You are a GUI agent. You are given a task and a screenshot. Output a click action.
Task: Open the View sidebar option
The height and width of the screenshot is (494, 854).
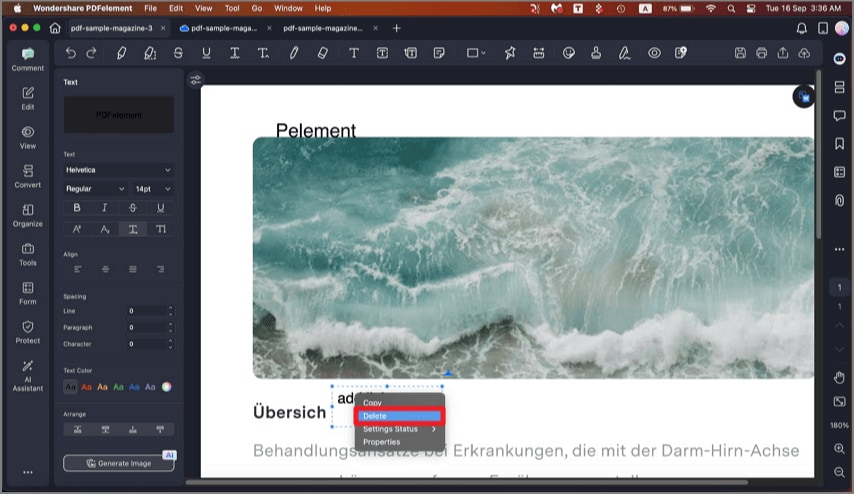click(28, 138)
